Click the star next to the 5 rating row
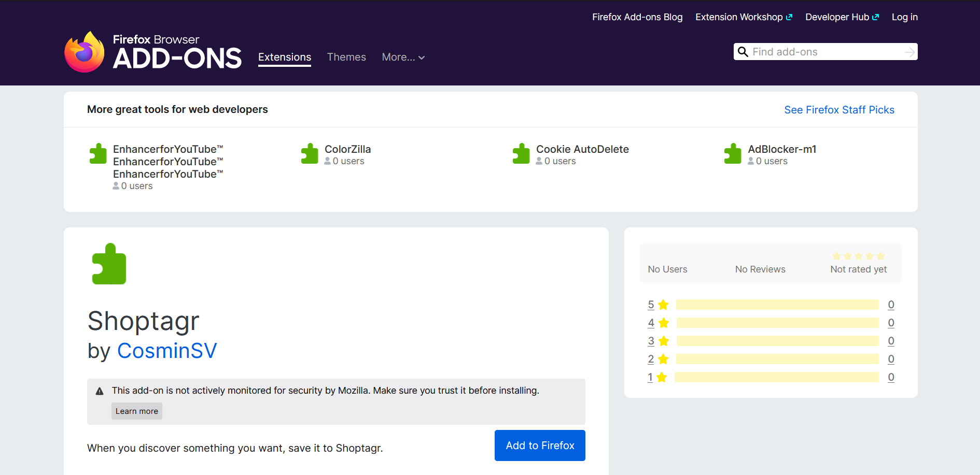Viewport: 980px width, 475px height. click(x=664, y=305)
